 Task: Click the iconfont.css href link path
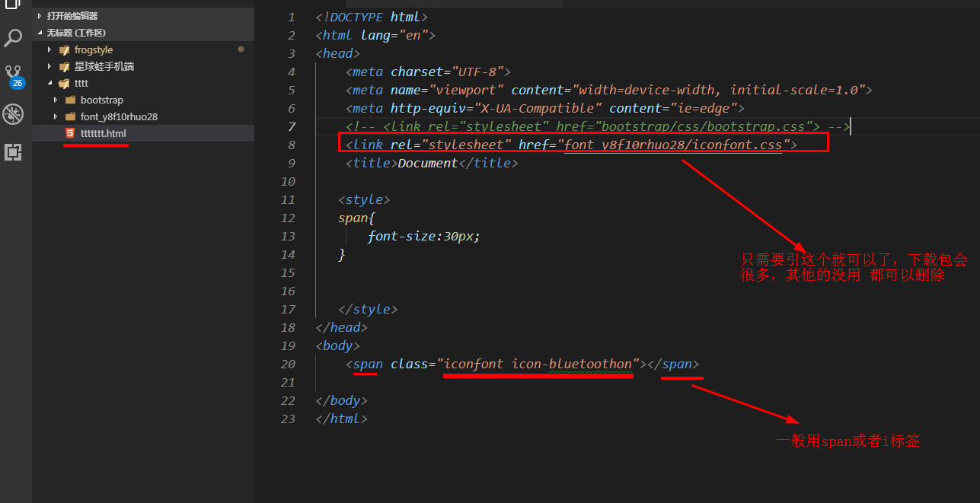pos(673,145)
